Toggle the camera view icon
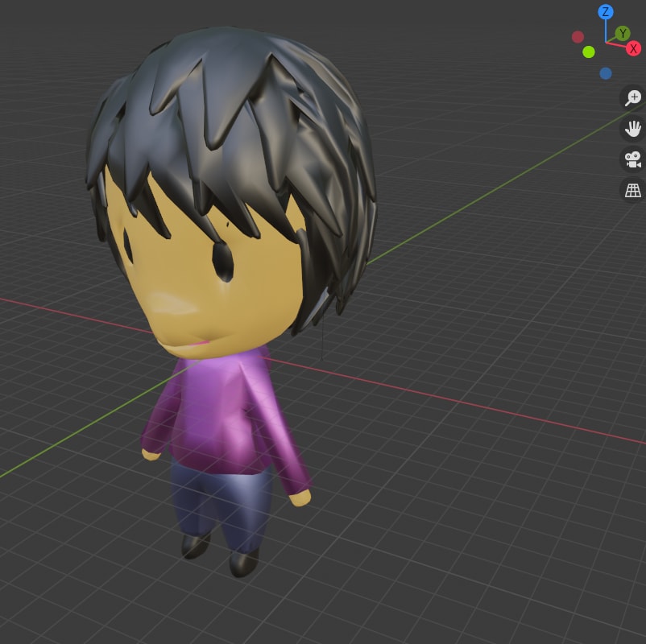This screenshot has width=646, height=644. point(633,159)
